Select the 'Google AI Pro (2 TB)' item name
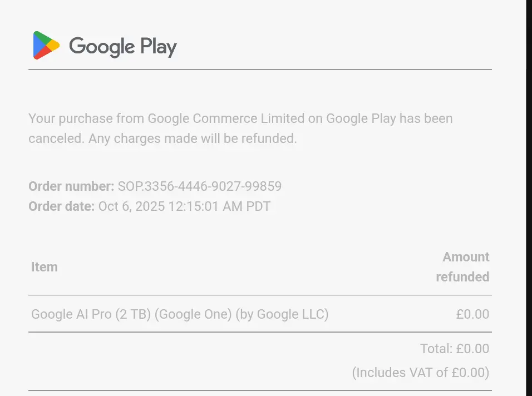This screenshot has width=532, height=396. [x=91, y=314]
